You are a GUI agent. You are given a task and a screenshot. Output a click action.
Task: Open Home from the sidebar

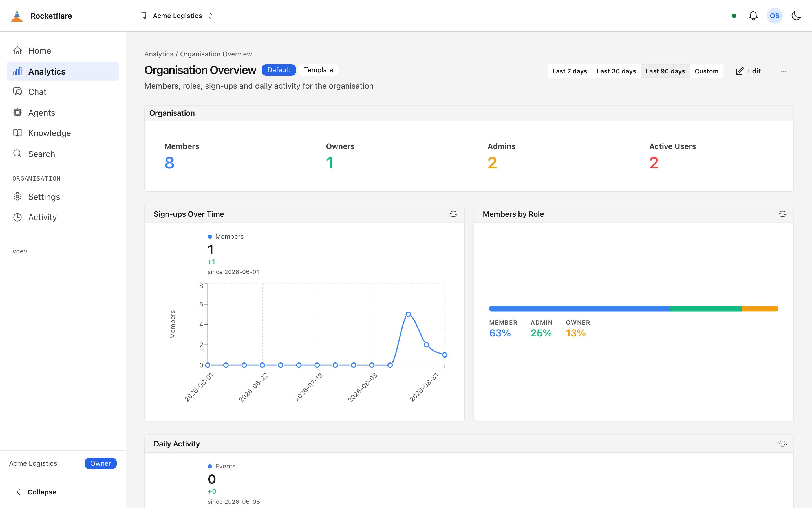tap(63, 51)
